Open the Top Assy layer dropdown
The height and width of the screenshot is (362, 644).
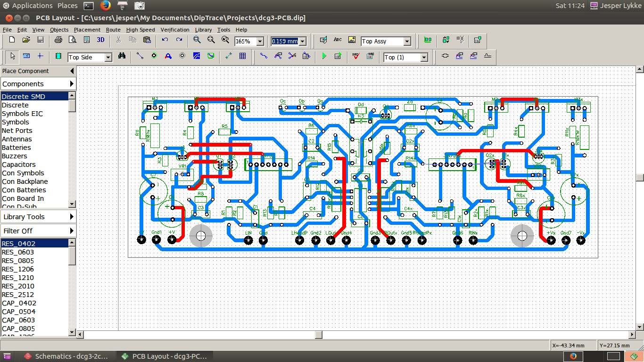tap(407, 41)
